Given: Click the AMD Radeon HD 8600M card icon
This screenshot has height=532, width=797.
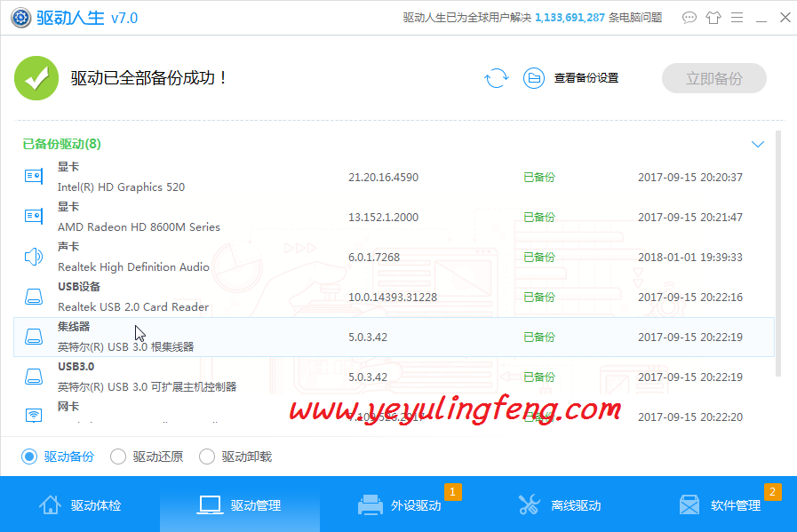Looking at the screenshot, I should pyautogui.click(x=34, y=216).
